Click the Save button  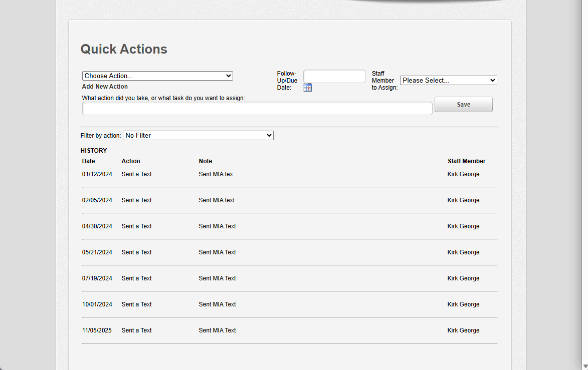click(x=464, y=105)
